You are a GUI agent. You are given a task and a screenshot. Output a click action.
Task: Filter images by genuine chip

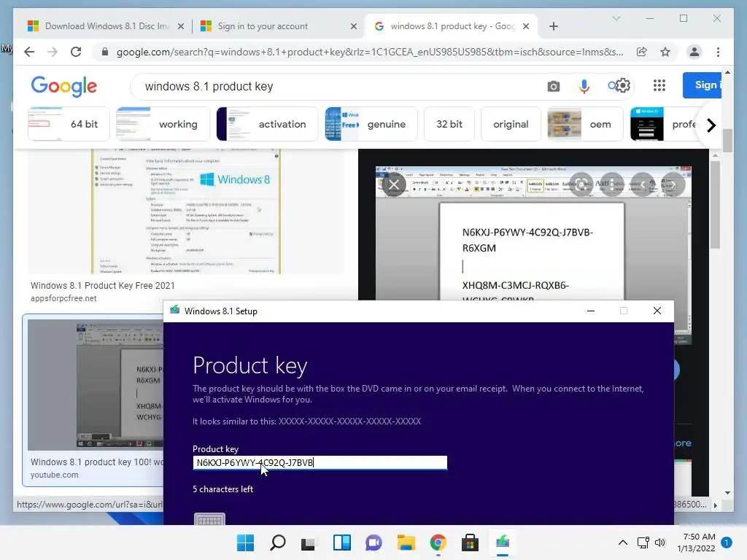(371, 124)
